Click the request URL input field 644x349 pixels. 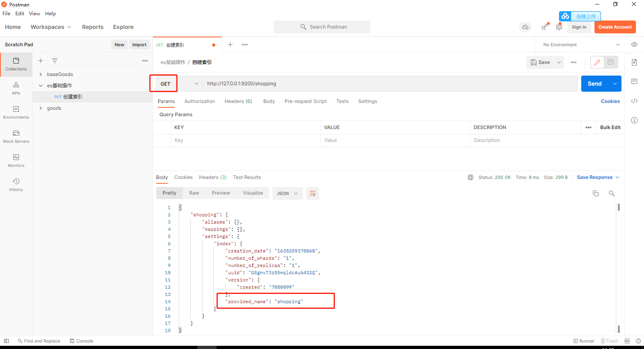pyautogui.click(x=390, y=84)
